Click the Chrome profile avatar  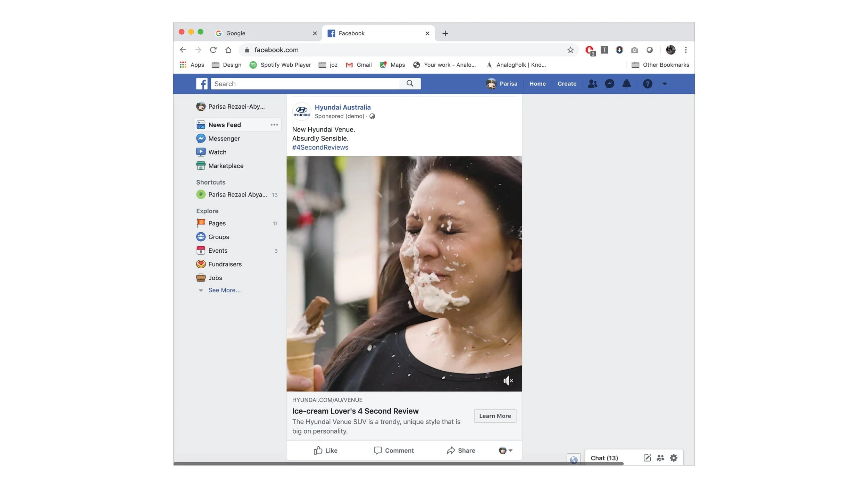(x=671, y=50)
